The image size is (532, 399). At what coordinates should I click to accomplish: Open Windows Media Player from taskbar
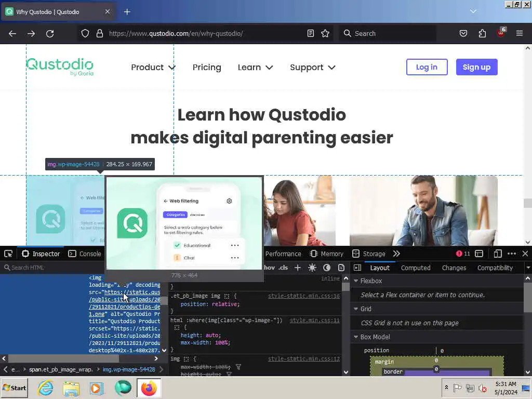(x=96, y=388)
